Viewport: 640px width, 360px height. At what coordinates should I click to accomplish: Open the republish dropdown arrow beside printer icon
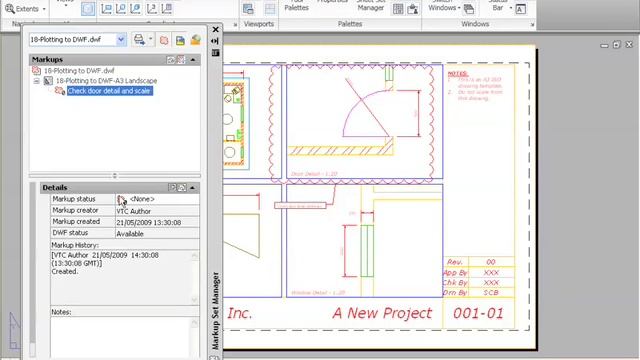pos(151,40)
